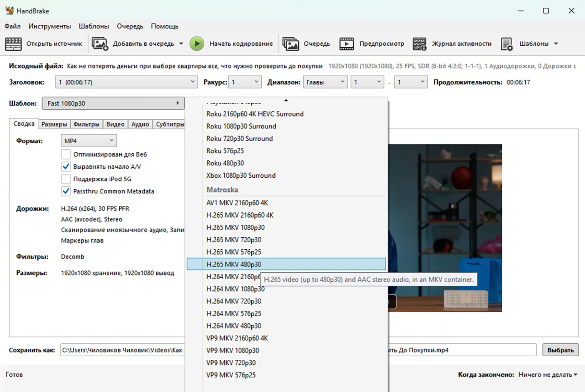
Task: Toggle Поддержка iPod 5G checkbox
Action: tap(66, 179)
